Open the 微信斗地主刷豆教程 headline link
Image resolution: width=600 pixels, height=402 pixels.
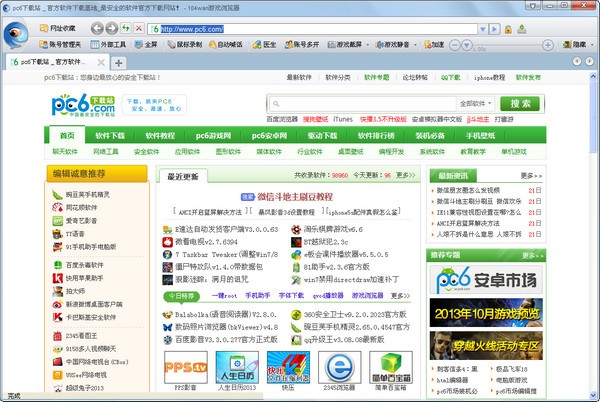point(295,197)
